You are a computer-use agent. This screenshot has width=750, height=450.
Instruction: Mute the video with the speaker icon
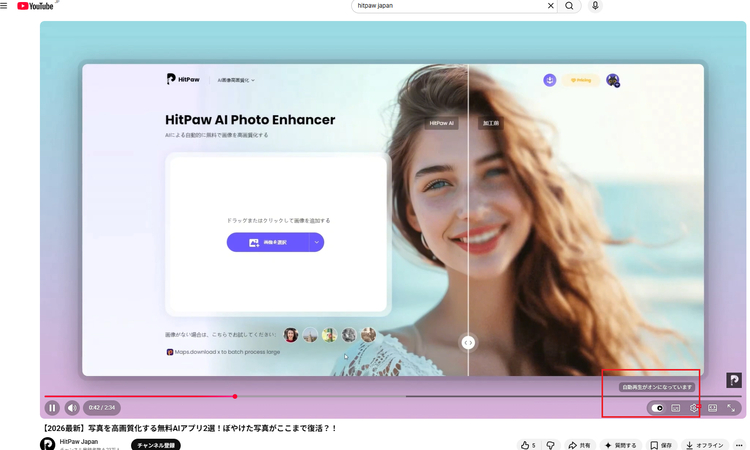72,408
